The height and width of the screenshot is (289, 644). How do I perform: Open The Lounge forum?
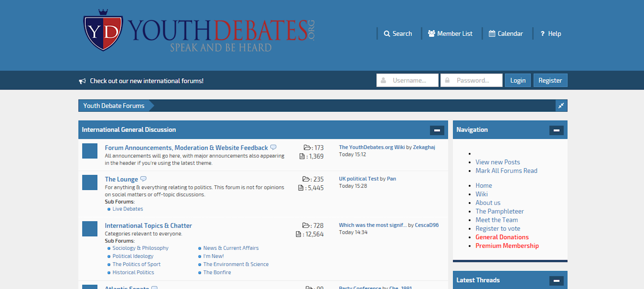pos(121,179)
